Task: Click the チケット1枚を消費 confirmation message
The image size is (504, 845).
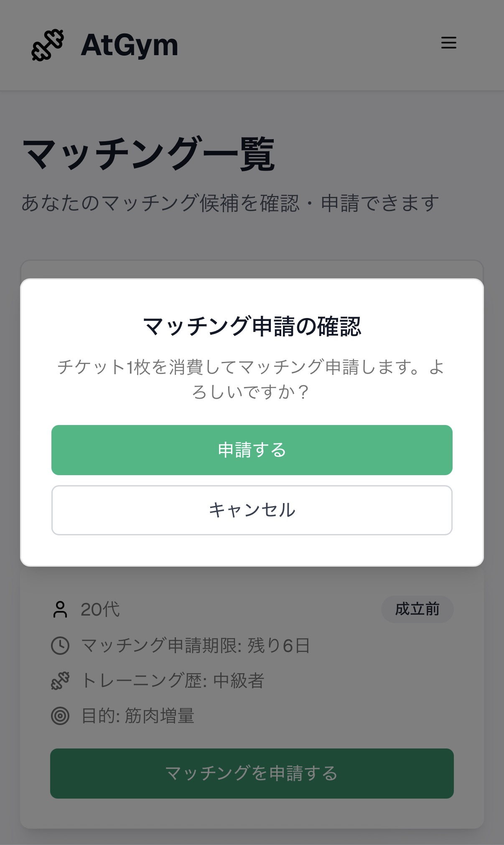Action: [252, 379]
